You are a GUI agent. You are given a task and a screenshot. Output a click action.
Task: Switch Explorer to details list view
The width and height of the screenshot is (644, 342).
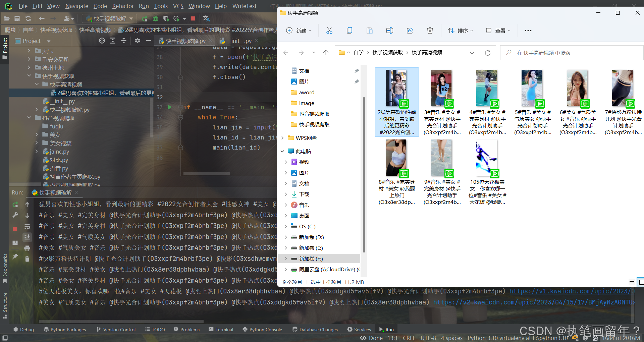(x=632, y=282)
